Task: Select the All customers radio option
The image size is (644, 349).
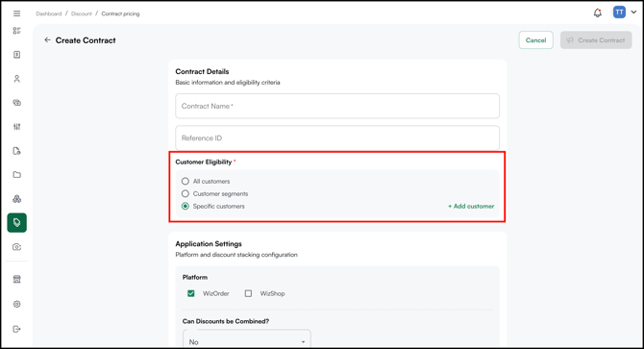Action: [186, 181]
